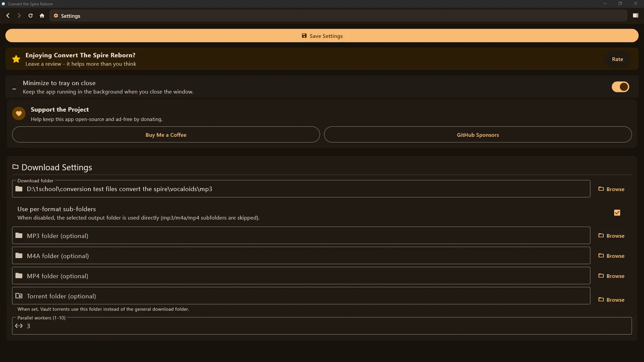Click the heart Support the Project icon
Viewport: 644px width, 362px height.
tap(19, 114)
